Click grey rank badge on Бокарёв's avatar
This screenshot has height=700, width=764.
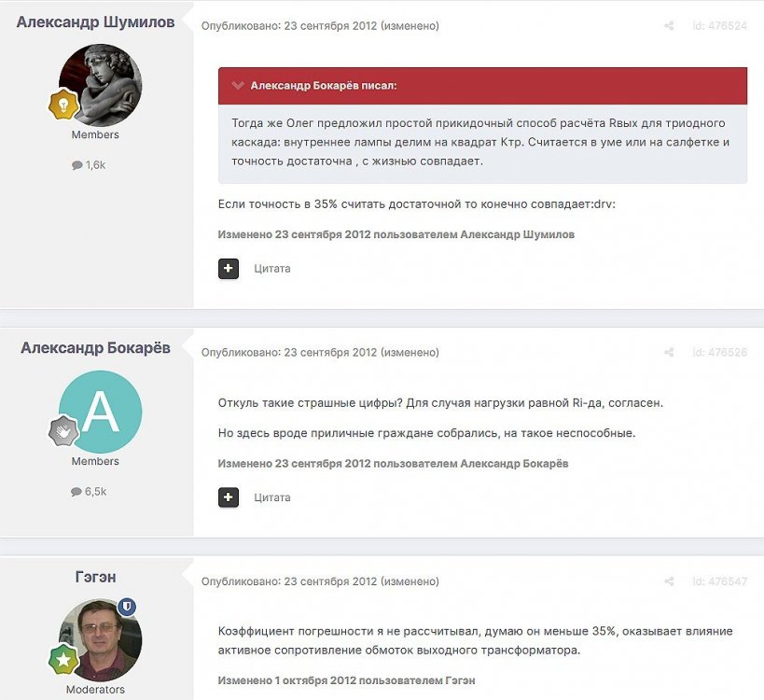click(x=63, y=430)
